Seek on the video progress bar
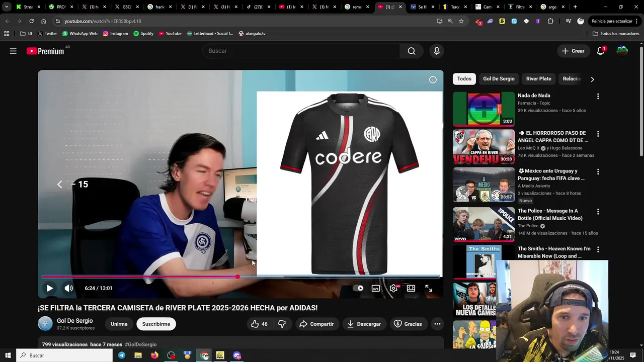The height and width of the screenshot is (362, 644). coord(240,277)
